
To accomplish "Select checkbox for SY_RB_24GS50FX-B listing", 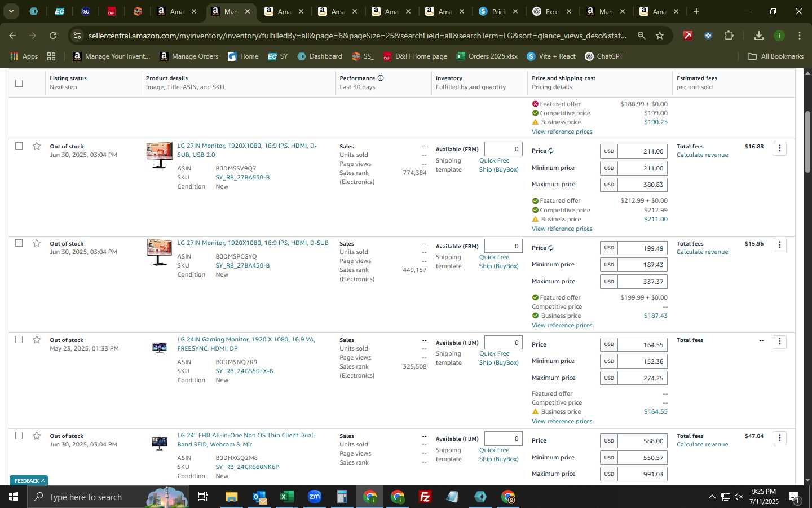I will (x=19, y=340).
